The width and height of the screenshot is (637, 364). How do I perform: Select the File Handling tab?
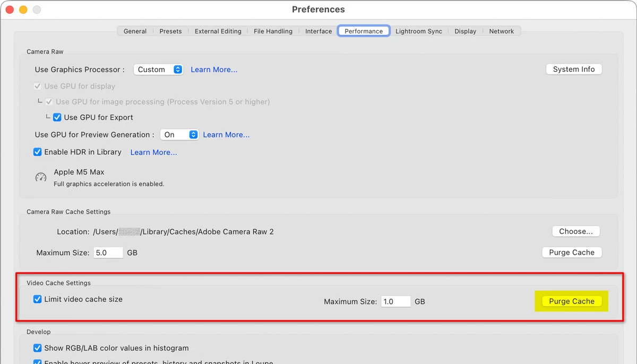[x=273, y=31]
